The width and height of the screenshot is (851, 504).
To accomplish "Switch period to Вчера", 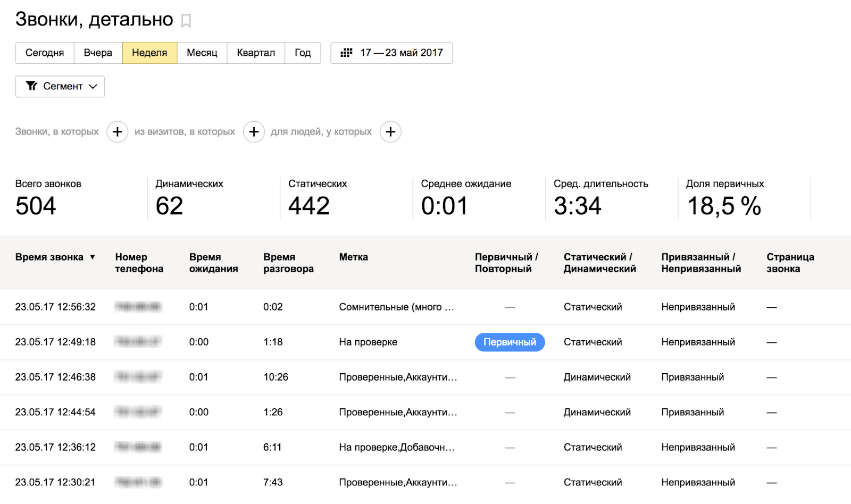I will 98,53.
